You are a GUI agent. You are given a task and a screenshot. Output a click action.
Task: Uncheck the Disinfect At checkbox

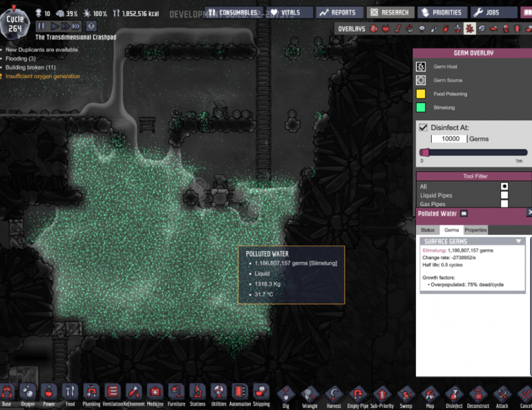click(423, 128)
